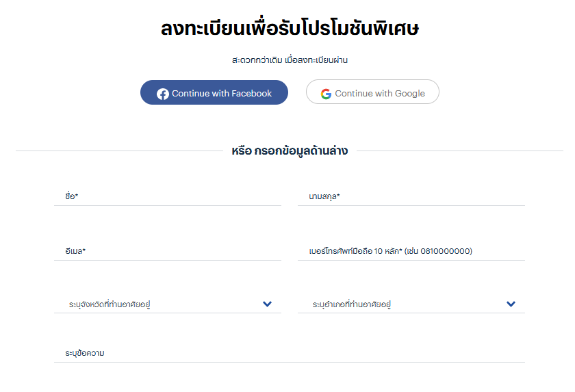Click the ชื่อ* label text
Viewport: 575px width, 392px height.
[x=72, y=196]
